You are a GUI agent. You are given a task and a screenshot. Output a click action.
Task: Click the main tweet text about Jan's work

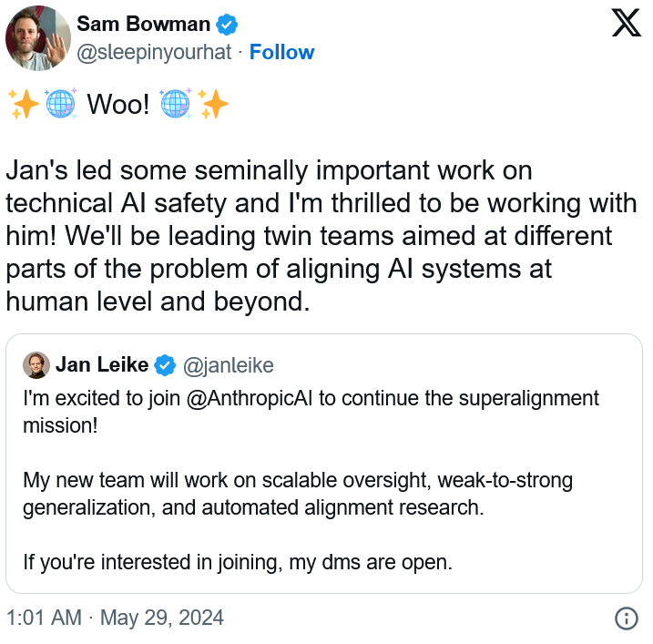pyautogui.click(x=321, y=236)
